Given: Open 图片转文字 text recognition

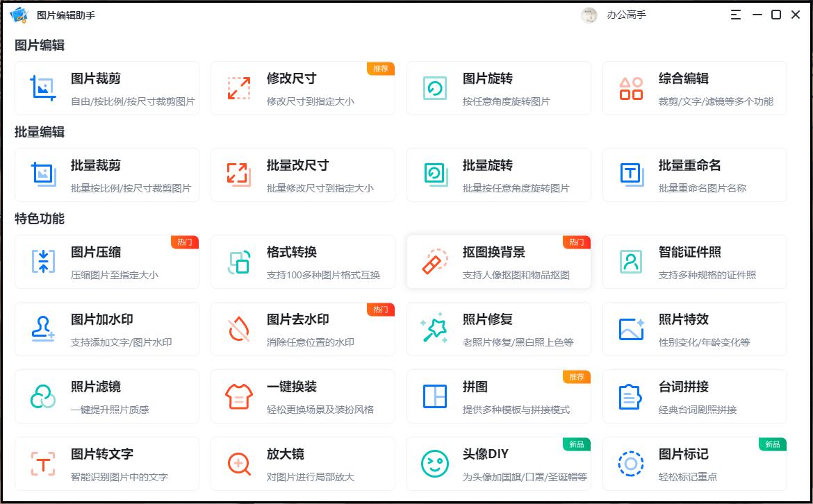Looking at the screenshot, I should [107, 462].
